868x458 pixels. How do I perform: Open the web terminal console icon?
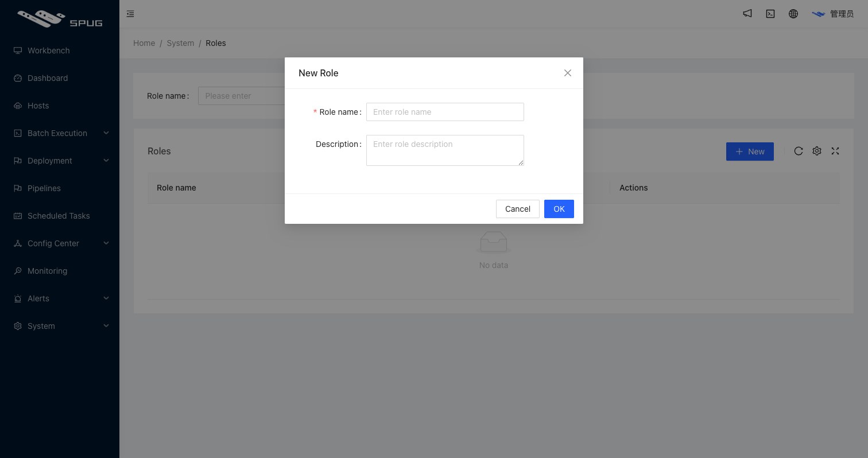coord(770,14)
